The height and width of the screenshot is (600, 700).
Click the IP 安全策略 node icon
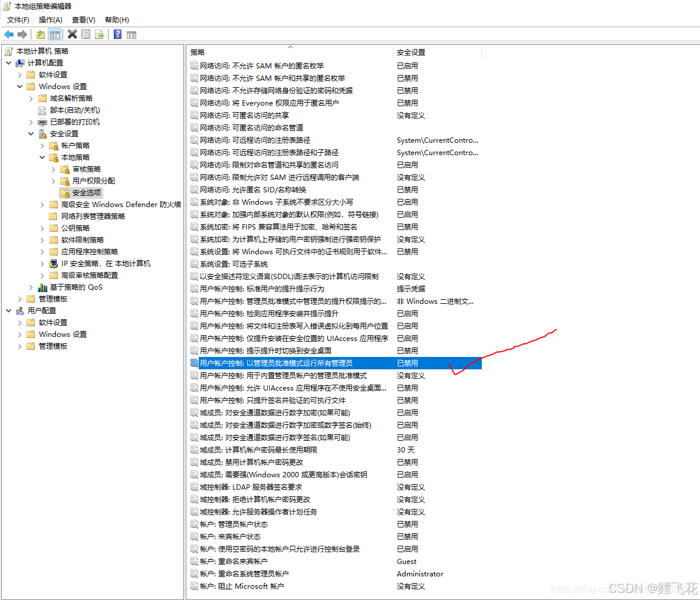pos(54,264)
